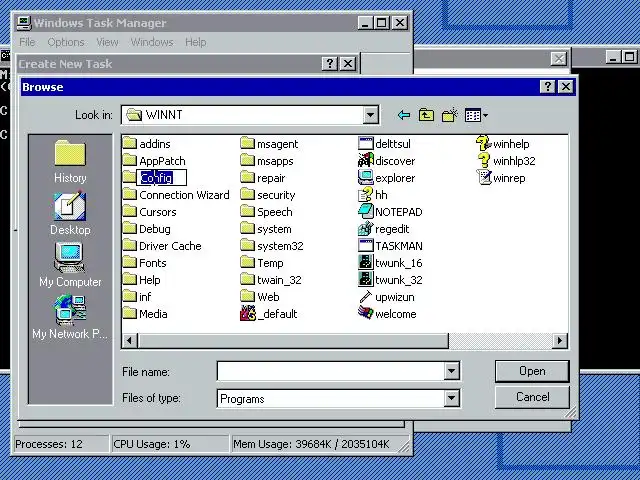Open the View menu icon

[476, 116]
